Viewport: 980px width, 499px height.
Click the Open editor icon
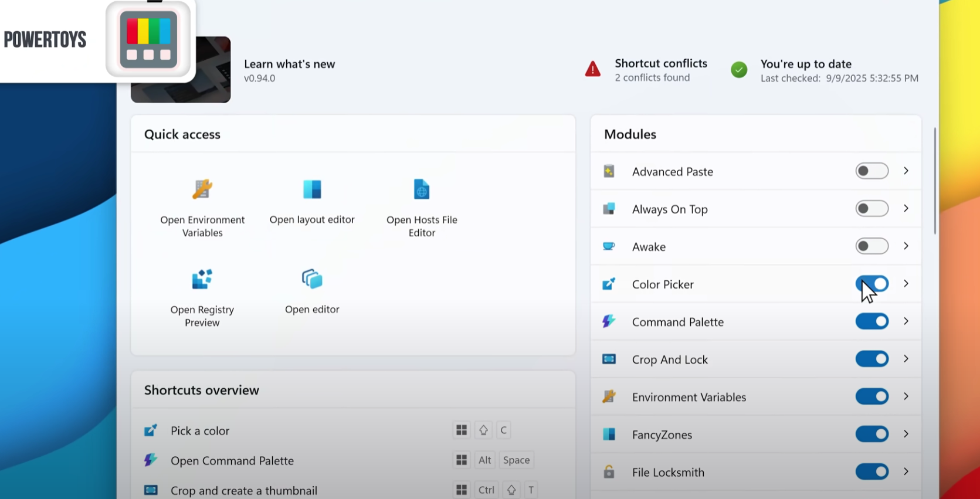(312, 279)
